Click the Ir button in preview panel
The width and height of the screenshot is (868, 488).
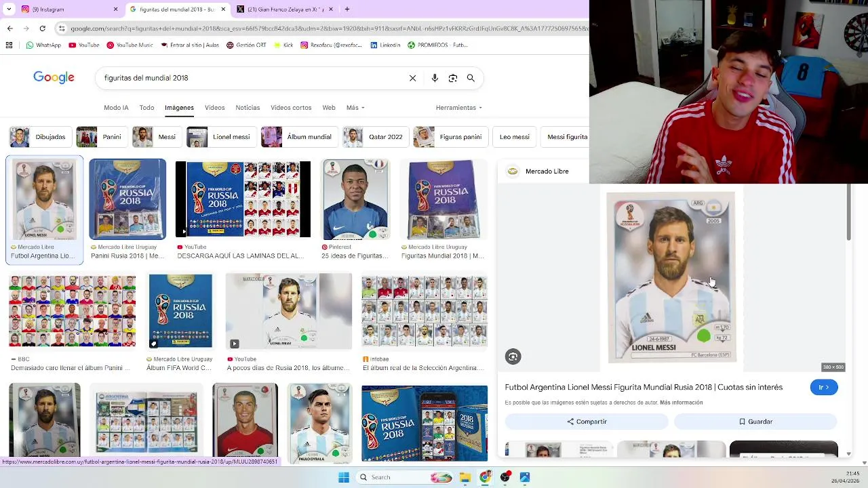pyautogui.click(x=824, y=387)
